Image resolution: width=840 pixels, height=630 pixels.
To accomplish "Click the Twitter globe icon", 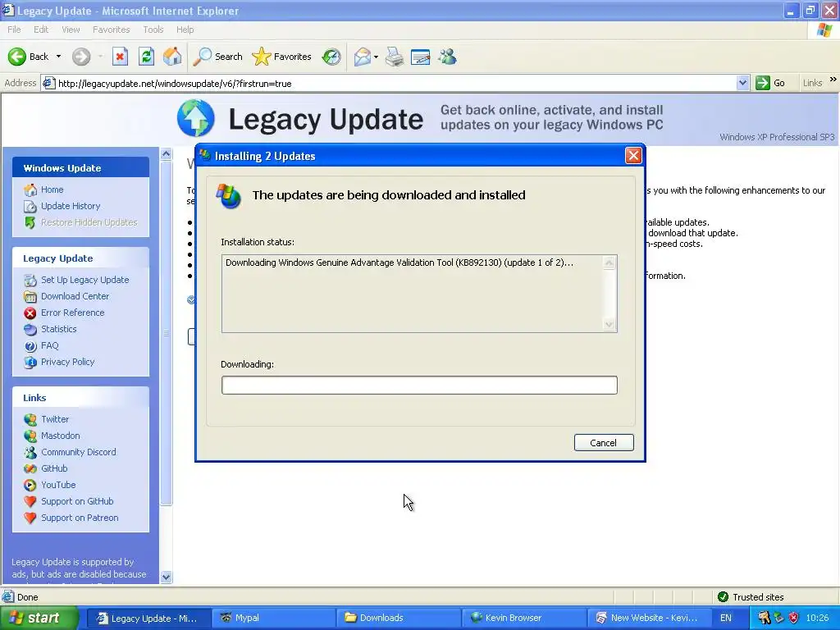I will [x=30, y=419].
